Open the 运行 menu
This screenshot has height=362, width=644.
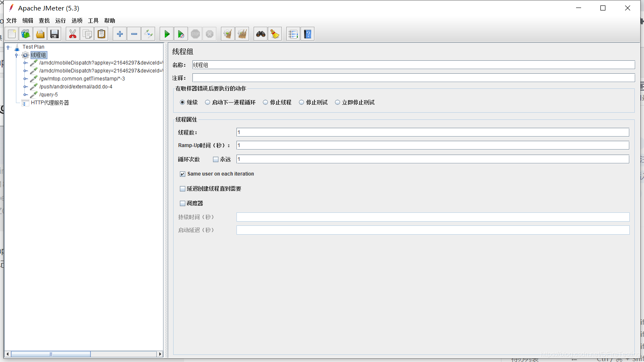(60, 21)
